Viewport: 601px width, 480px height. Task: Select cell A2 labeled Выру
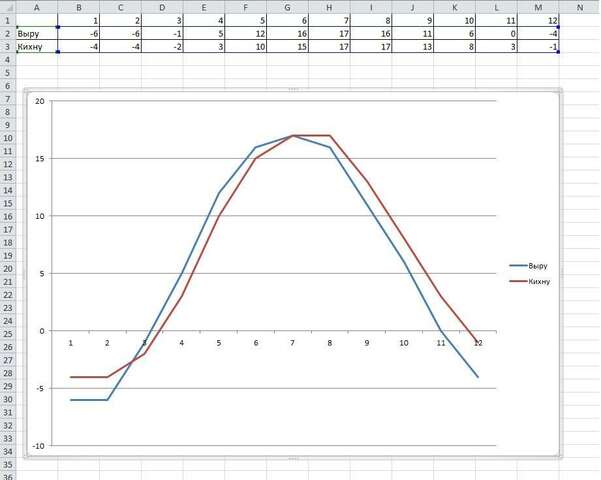coord(37,34)
